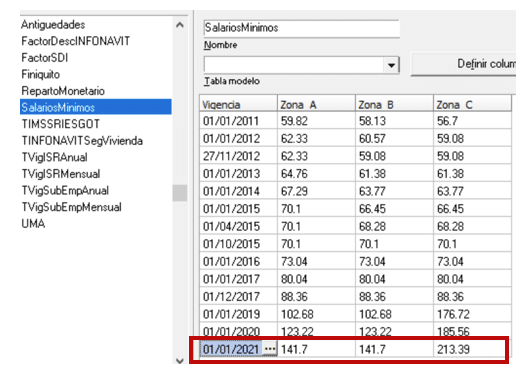Select the 01/12/2017 Vigencia cell

(238, 297)
